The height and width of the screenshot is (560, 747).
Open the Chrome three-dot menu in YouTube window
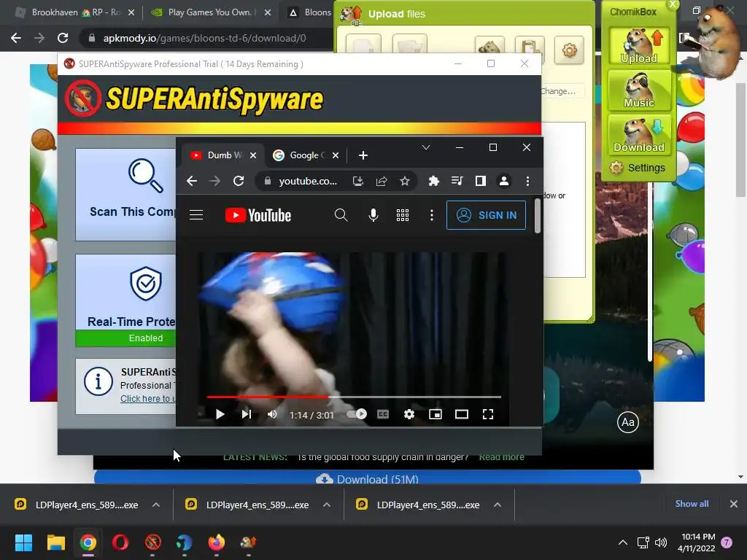click(x=527, y=181)
